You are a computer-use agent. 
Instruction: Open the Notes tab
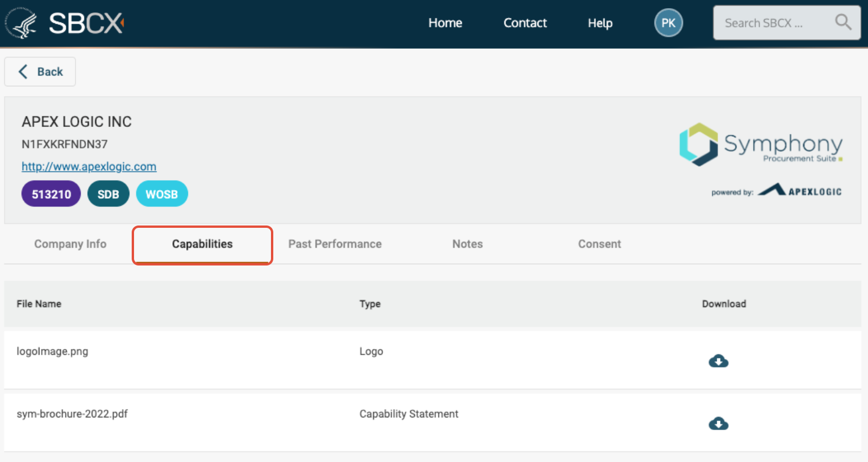[x=468, y=244]
